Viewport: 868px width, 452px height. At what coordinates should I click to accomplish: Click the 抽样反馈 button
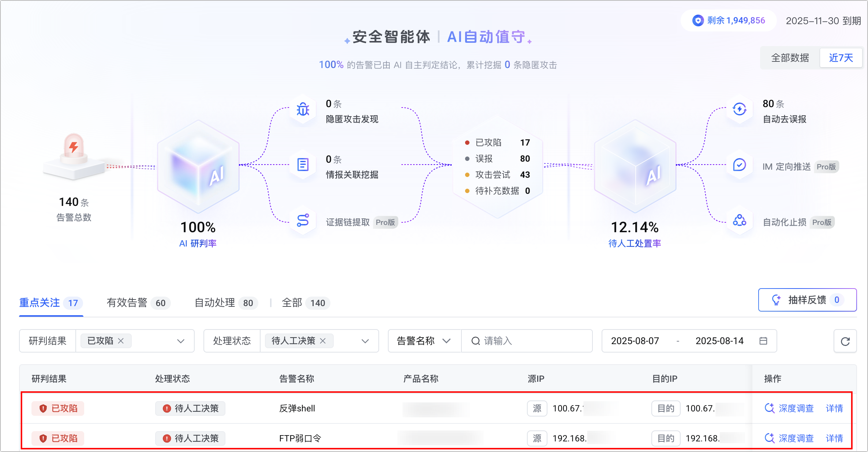click(x=807, y=300)
